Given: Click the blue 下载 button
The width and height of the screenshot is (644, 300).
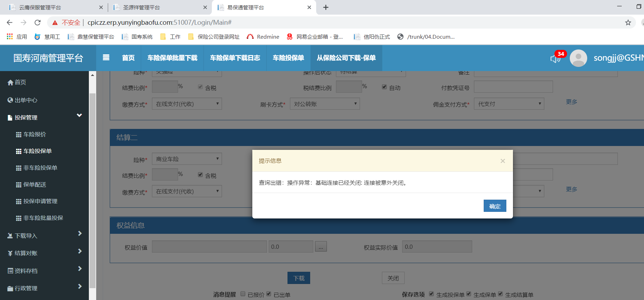Looking at the screenshot, I should tap(299, 278).
